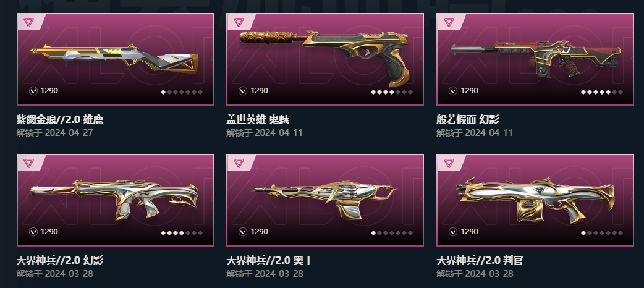This screenshot has height=288, width=644.
Task: Open the 天界神兵//2.0 幻影 weapon image
Action: [115, 200]
